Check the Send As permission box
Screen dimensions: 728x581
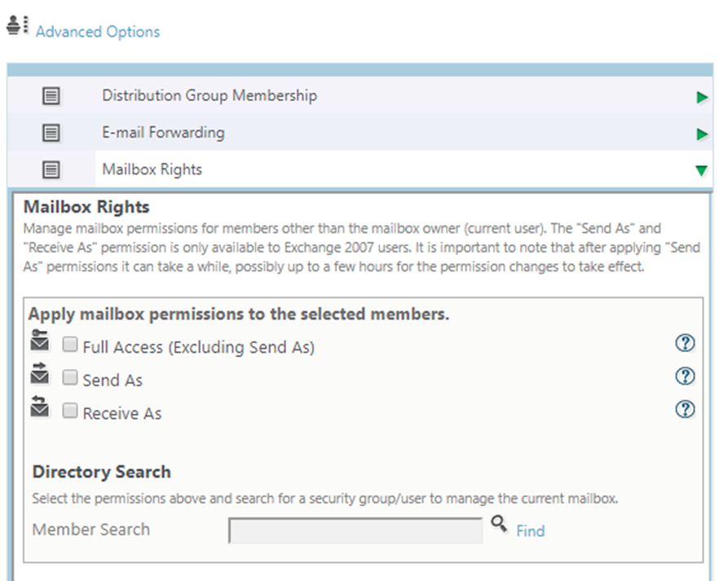point(70,378)
